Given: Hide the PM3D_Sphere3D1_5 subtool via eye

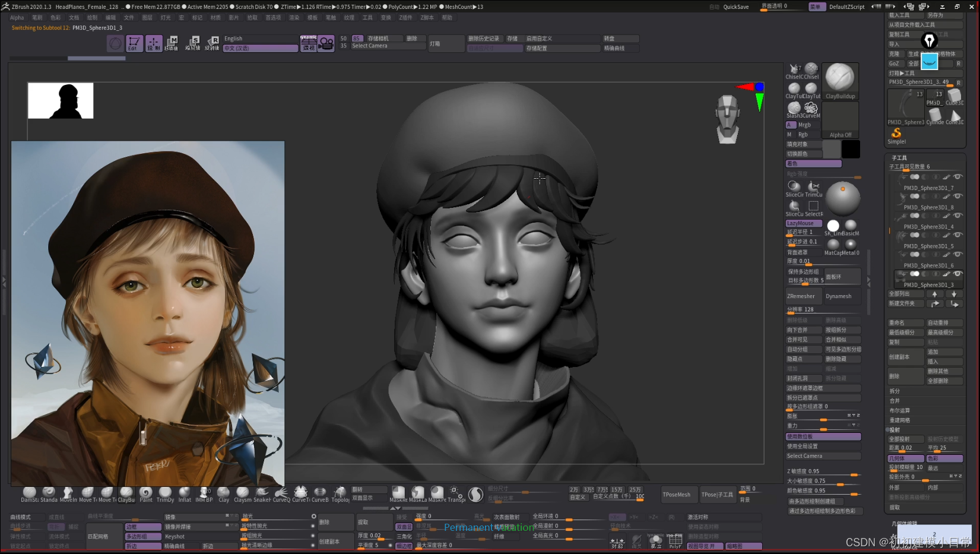Looking at the screenshot, I should coord(957,235).
